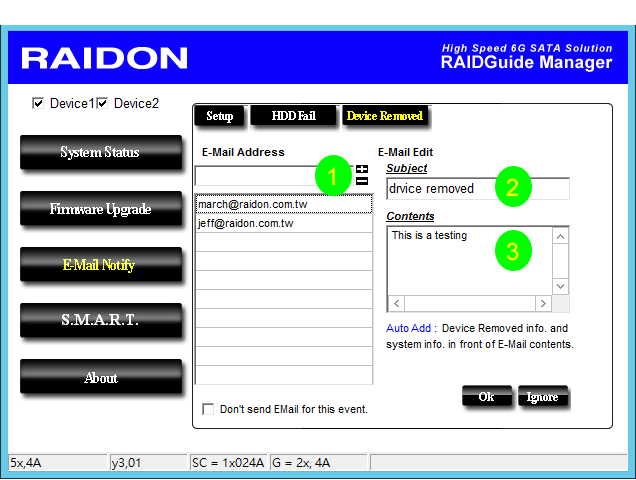Click status bar entry G = 2x, 4A

click(318, 463)
